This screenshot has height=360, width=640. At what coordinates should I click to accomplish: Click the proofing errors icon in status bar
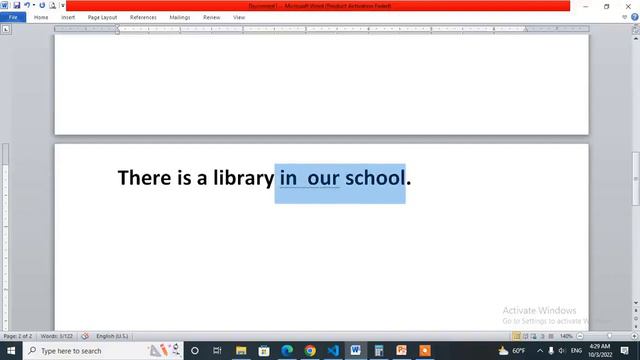pyautogui.click(x=85, y=336)
